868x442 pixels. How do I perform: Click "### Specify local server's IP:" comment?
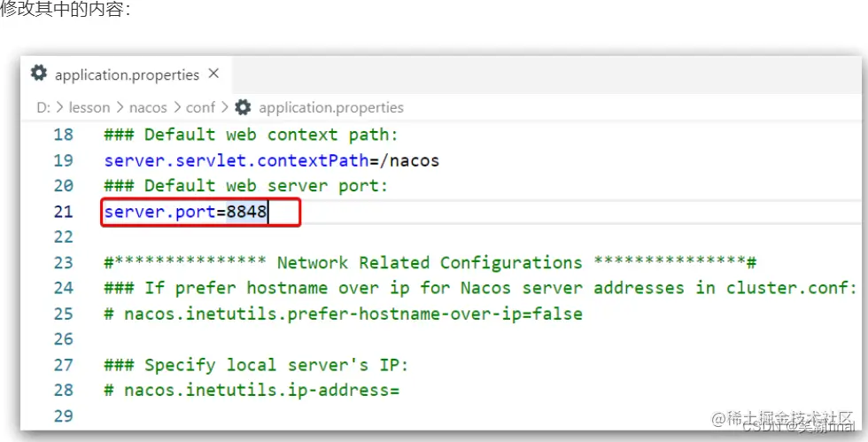pyautogui.click(x=256, y=365)
